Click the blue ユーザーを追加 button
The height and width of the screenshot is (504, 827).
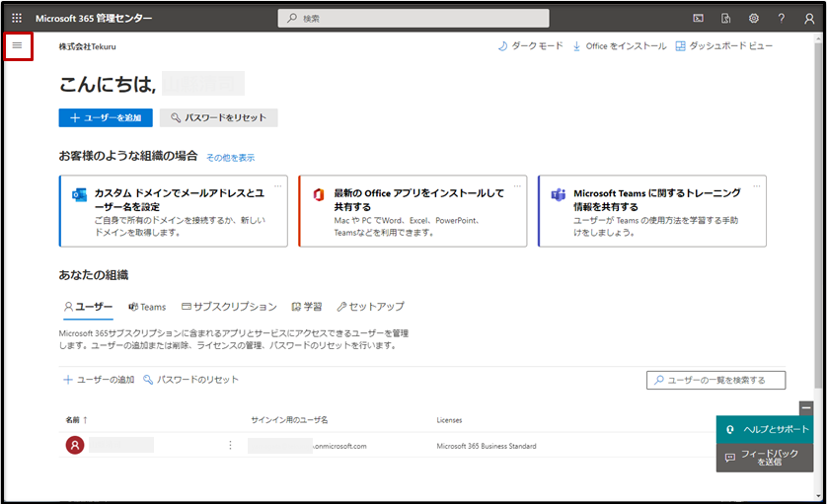click(x=106, y=117)
